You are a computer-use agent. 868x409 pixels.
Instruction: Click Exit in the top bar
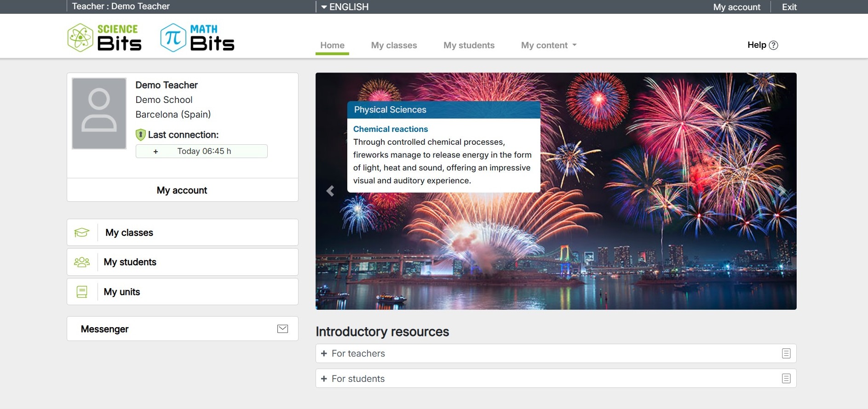(x=789, y=7)
